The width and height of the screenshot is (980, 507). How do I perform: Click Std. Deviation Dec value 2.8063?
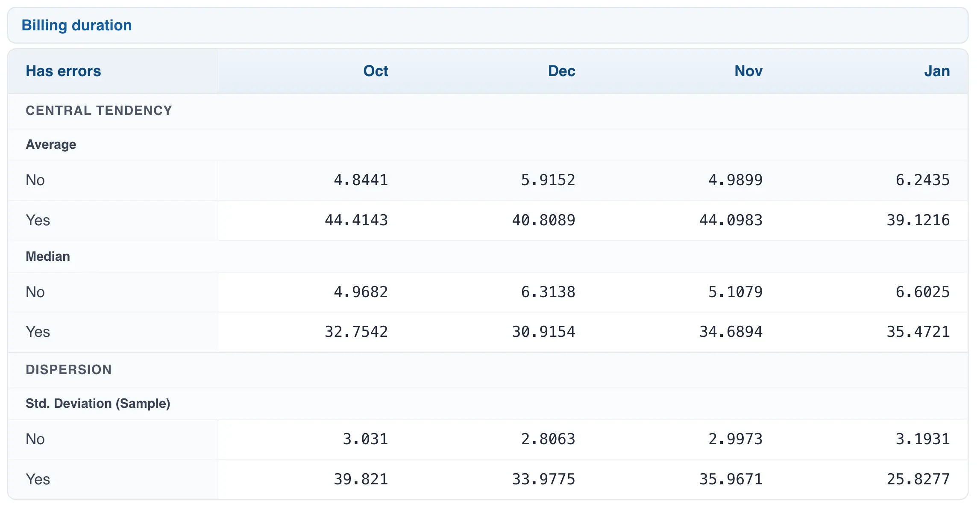click(x=548, y=439)
